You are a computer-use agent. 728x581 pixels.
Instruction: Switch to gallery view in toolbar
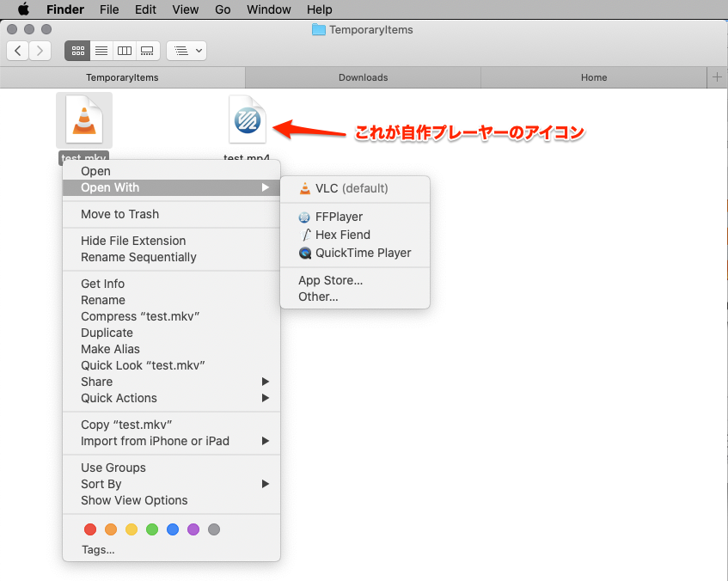tap(147, 51)
